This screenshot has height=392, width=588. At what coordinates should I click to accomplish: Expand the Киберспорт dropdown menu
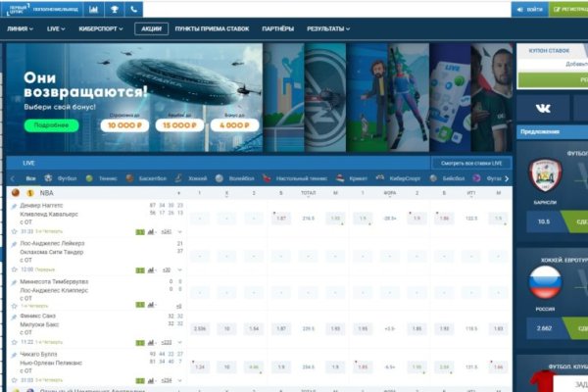coord(101,29)
